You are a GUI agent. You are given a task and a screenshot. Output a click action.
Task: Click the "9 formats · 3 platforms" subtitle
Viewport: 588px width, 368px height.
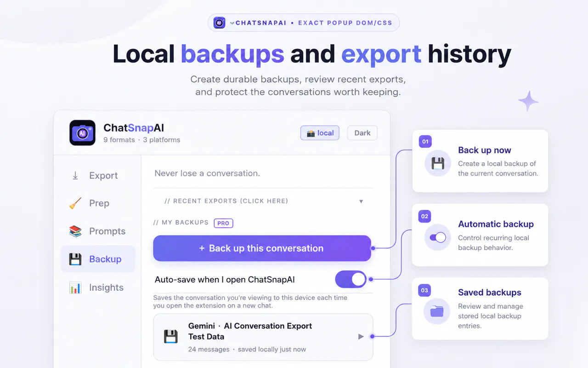(x=142, y=140)
